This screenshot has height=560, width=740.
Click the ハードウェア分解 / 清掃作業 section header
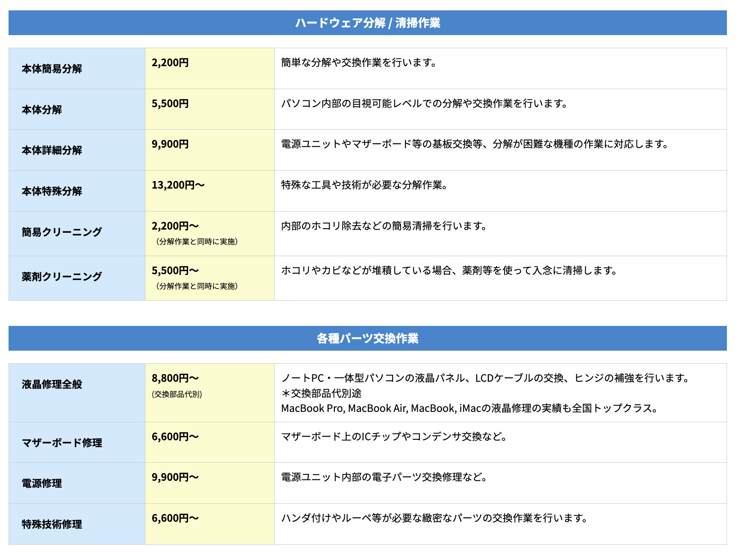point(367,23)
